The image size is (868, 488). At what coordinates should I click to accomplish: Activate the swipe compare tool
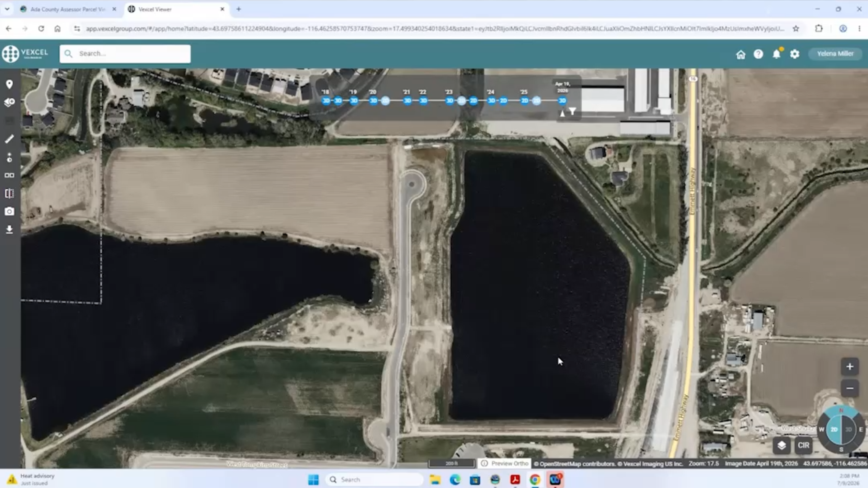pyautogui.click(x=9, y=193)
